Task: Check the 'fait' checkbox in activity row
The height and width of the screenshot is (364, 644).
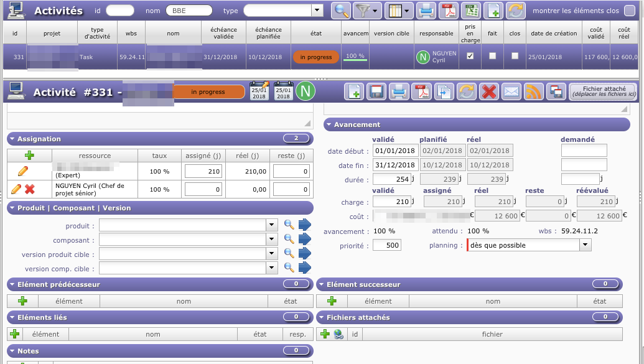Action: pyautogui.click(x=493, y=56)
